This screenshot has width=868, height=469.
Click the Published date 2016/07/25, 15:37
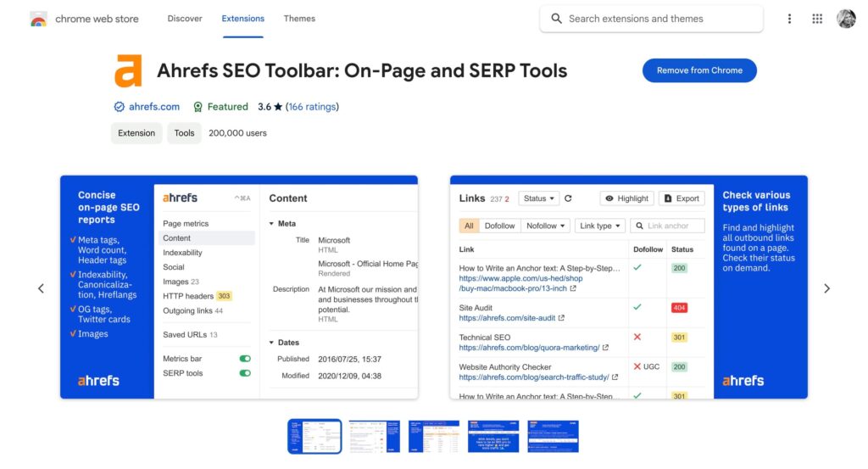point(349,360)
